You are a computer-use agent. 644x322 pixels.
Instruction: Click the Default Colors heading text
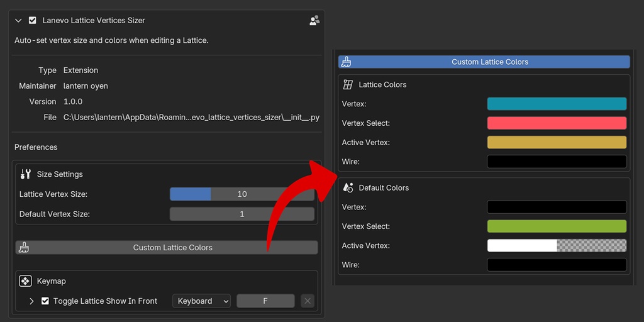coord(384,187)
